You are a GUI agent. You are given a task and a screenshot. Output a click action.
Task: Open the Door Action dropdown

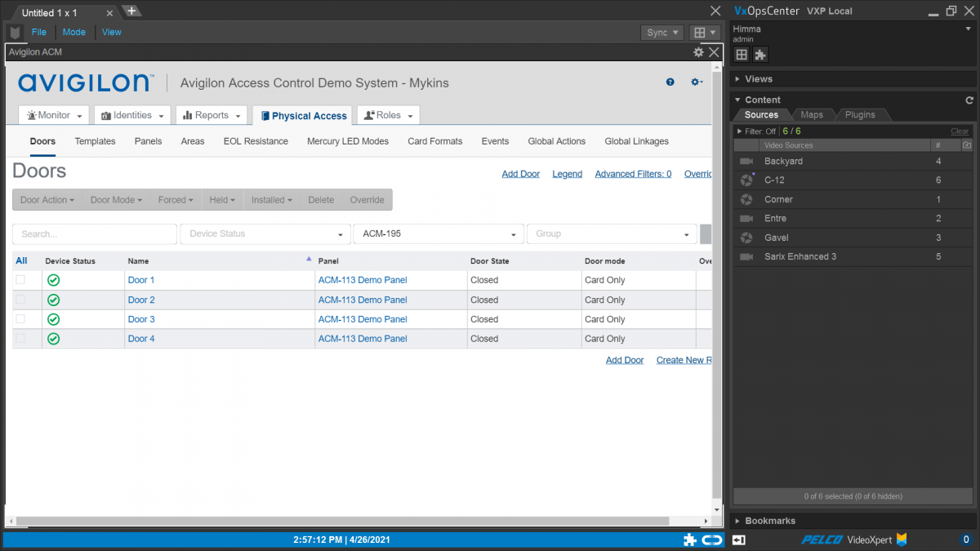[47, 199]
